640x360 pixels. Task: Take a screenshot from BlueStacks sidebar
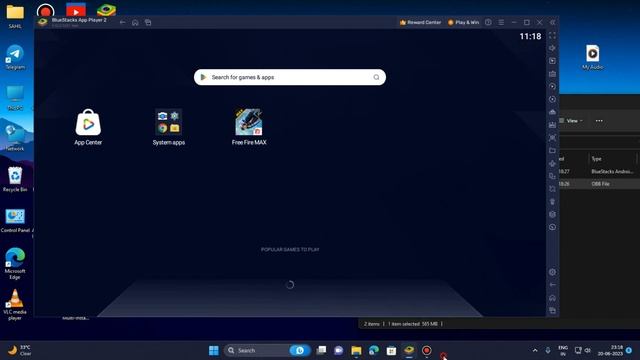click(552, 138)
